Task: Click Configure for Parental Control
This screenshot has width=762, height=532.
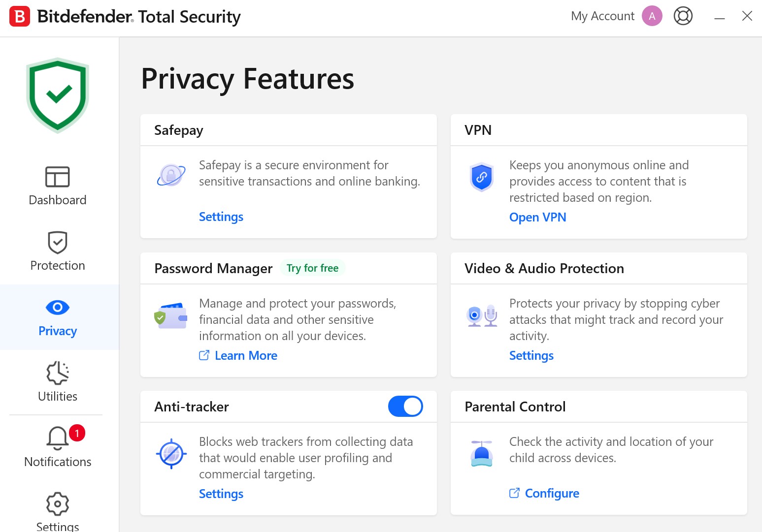Action: coord(552,494)
